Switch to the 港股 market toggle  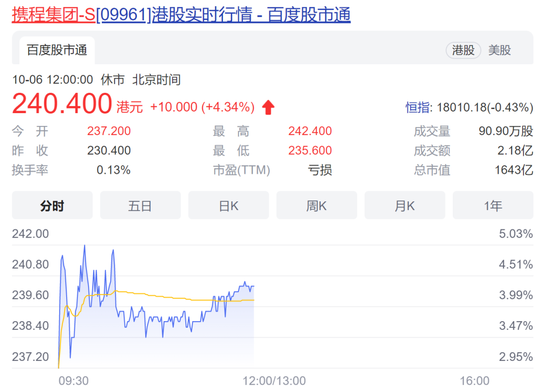(x=463, y=50)
